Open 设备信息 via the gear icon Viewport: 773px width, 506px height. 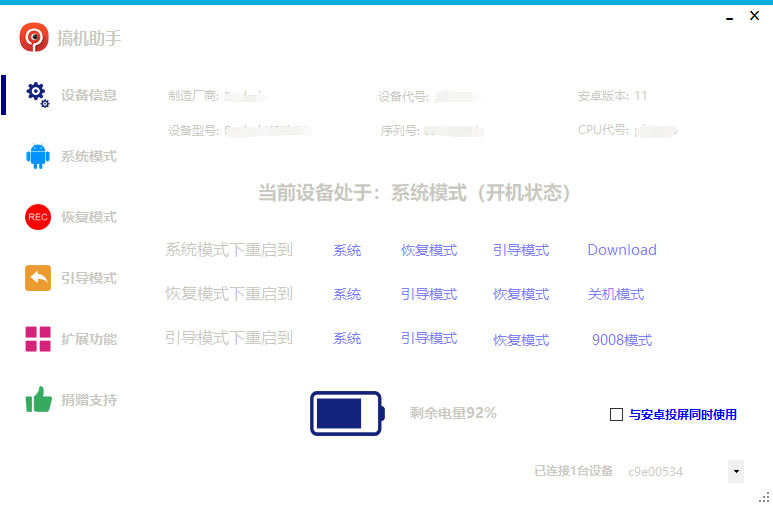[x=37, y=94]
